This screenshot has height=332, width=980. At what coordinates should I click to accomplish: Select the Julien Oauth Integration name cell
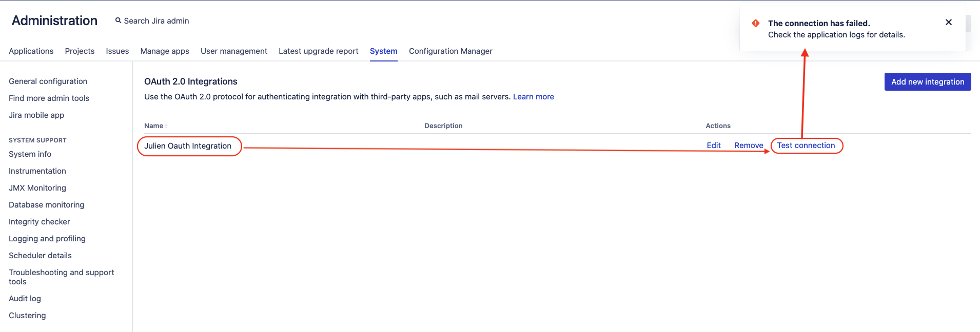[188, 146]
